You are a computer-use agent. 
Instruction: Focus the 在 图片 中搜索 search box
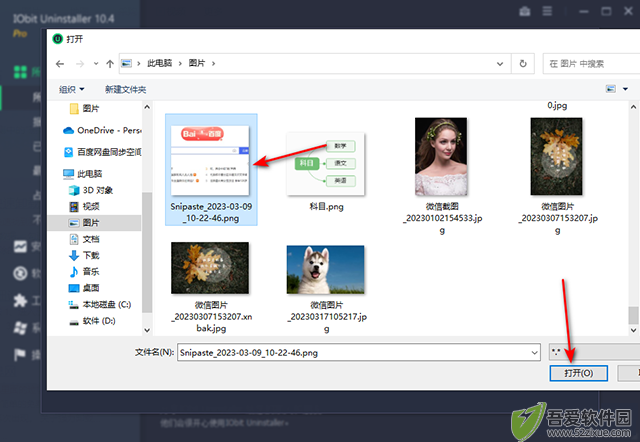[x=592, y=64]
